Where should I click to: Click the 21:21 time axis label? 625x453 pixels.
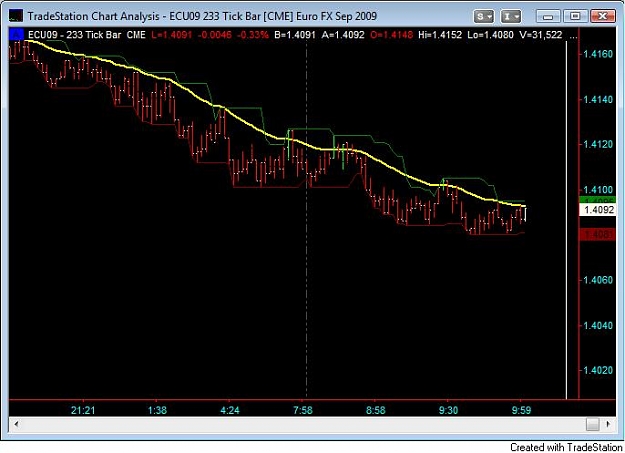point(83,410)
